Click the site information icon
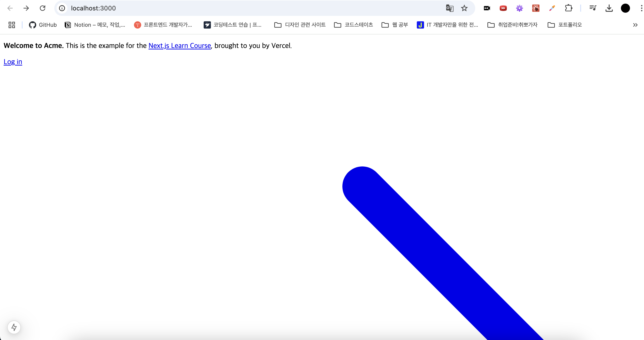644x340 pixels. point(62,8)
